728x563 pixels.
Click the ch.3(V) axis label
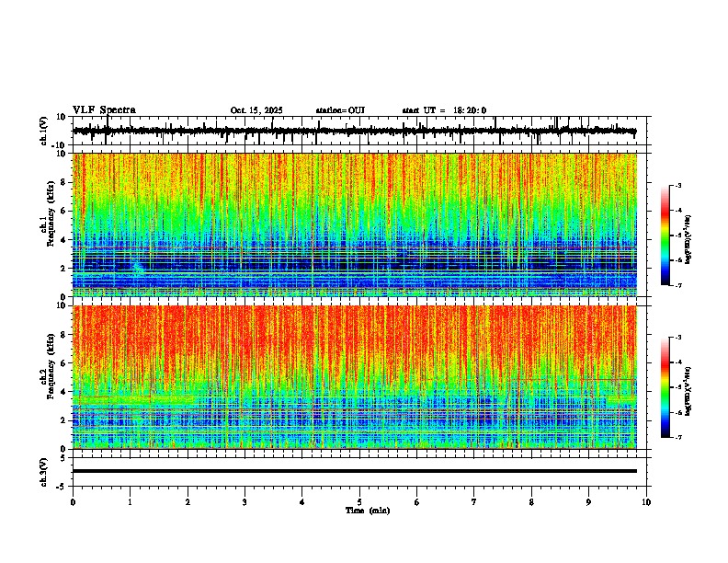coord(44,473)
